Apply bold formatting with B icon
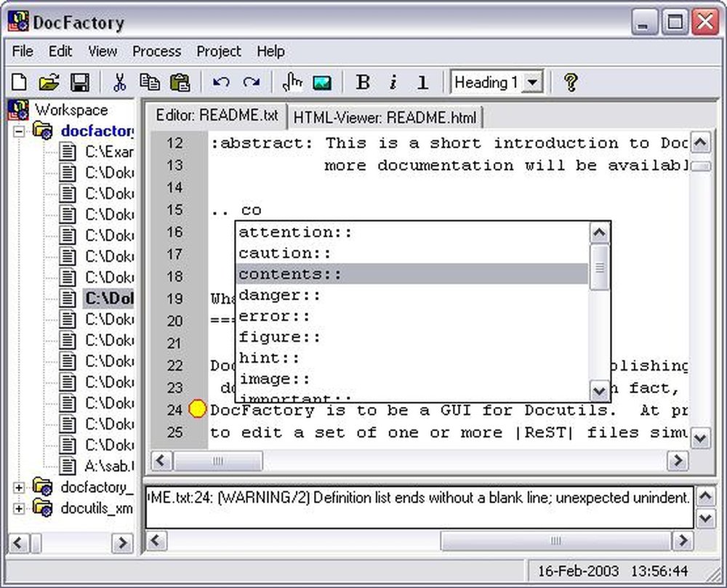The height and width of the screenshot is (588, 727). pos(363,82)
